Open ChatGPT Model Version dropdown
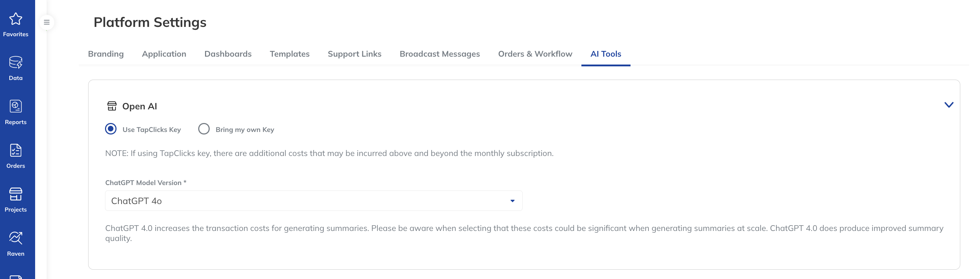Screen dimensions: 980x279 click(314, 200)
